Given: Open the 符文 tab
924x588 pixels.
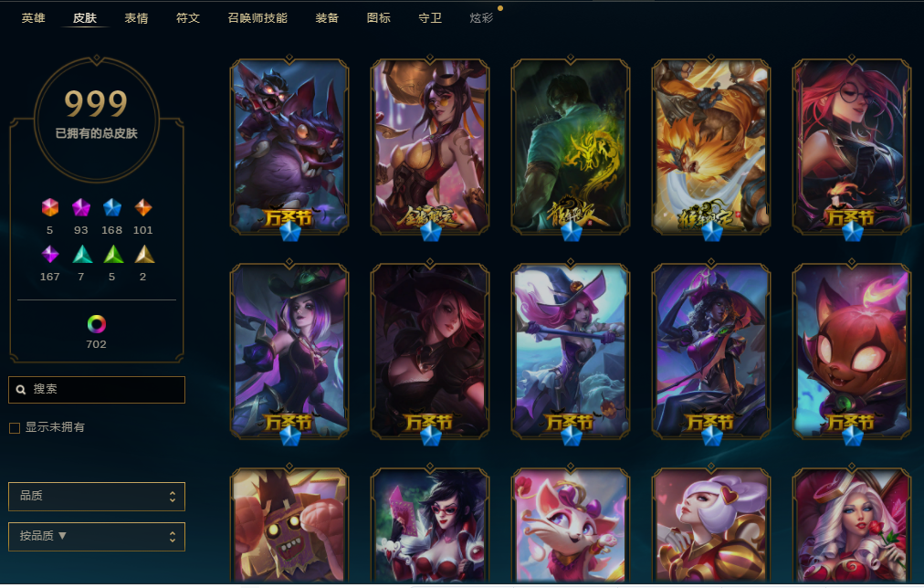Looking at the screenshot, I should (188, 18).
